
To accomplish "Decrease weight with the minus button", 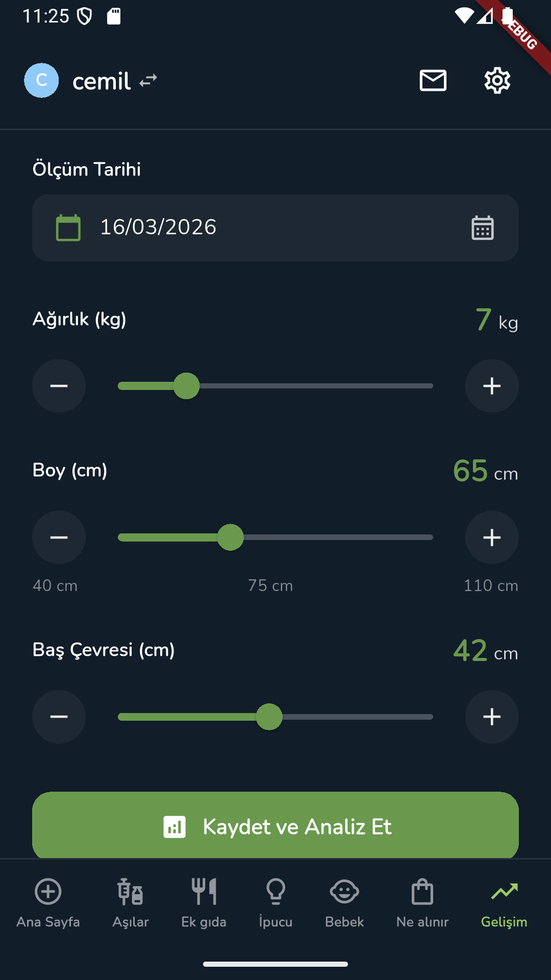I will click(x=59, y=386).
